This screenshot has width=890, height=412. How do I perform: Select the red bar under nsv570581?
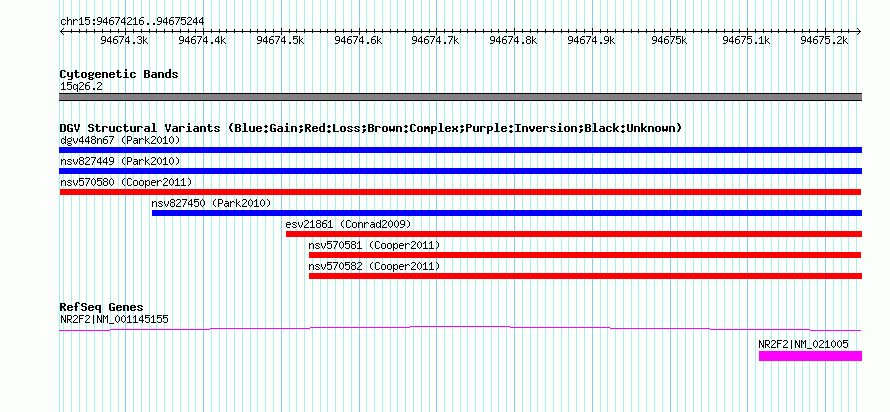coord(585,255)
